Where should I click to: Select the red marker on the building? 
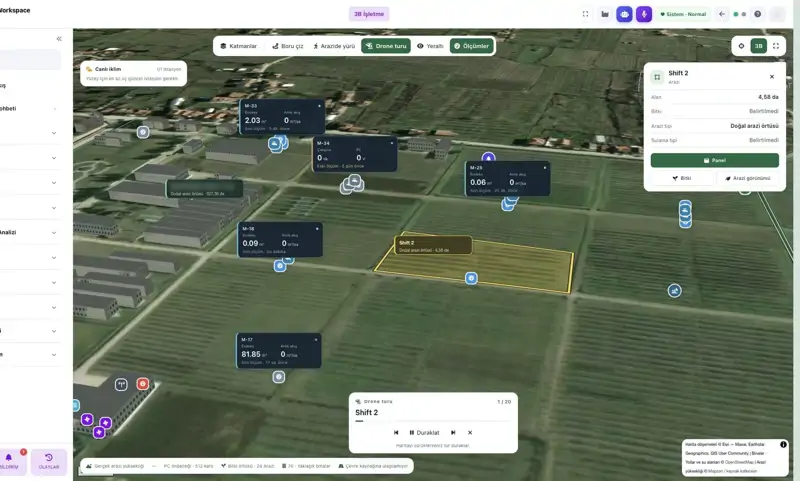[x=142, y=384]
